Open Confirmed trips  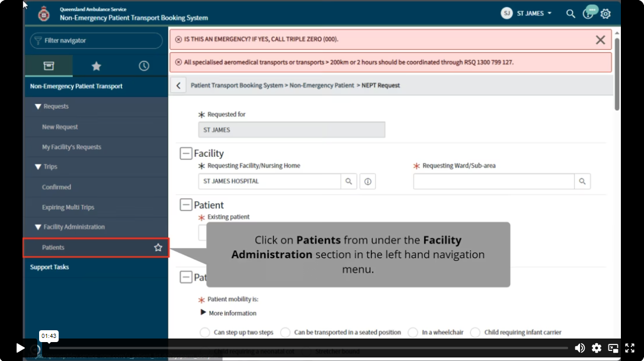pyautogui.click(x=56, y=187)
